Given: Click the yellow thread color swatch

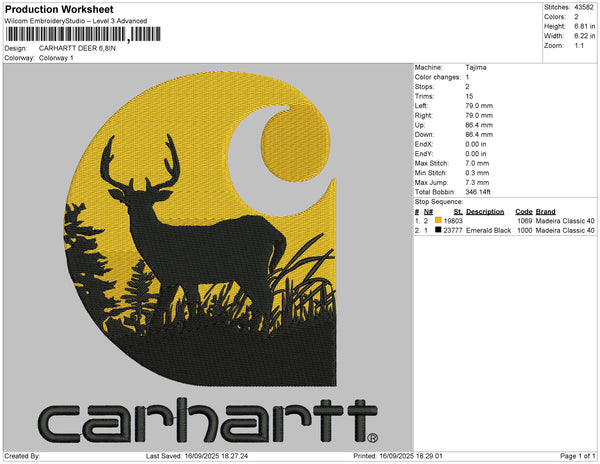Looking at the screenshot, I should (x=438, y=220).
